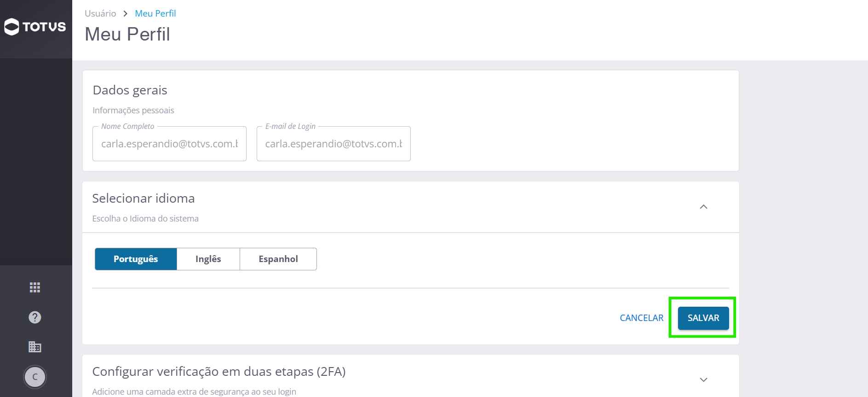Go to Usuário breadcrumb

100,14
